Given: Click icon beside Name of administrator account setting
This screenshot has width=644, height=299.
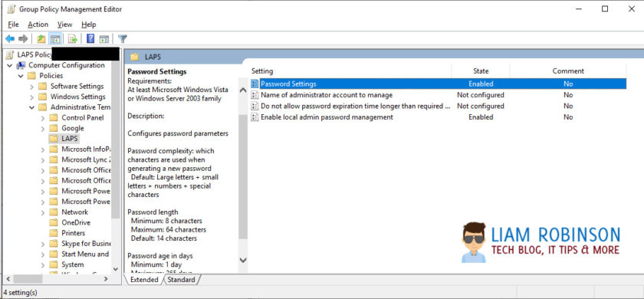Looking at the screenshot, I should (255, 95).
